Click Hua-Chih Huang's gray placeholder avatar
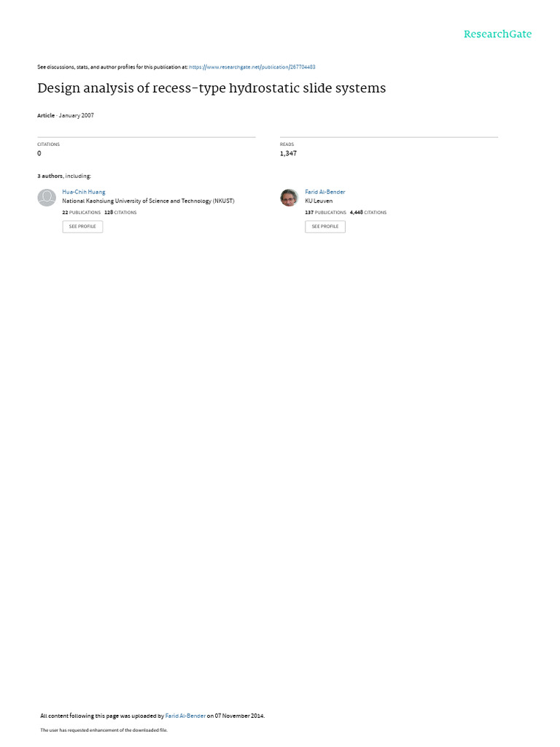This screenshot has width=560, height=747. [47, 197]
